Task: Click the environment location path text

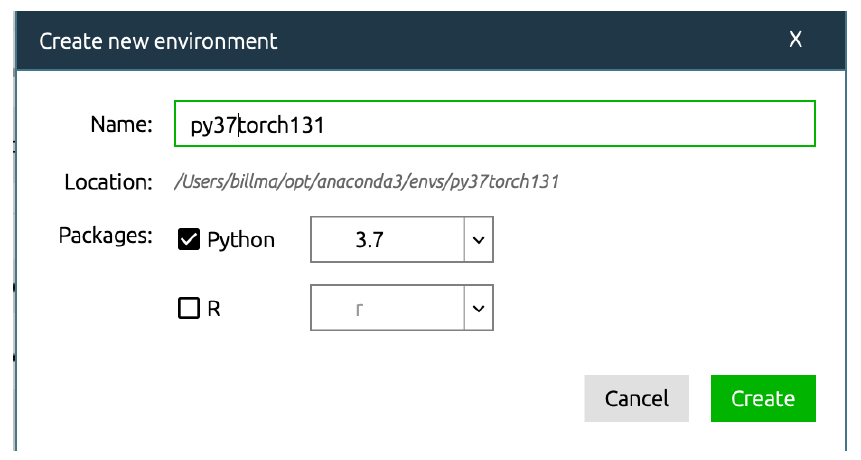Action: (366, 183)
